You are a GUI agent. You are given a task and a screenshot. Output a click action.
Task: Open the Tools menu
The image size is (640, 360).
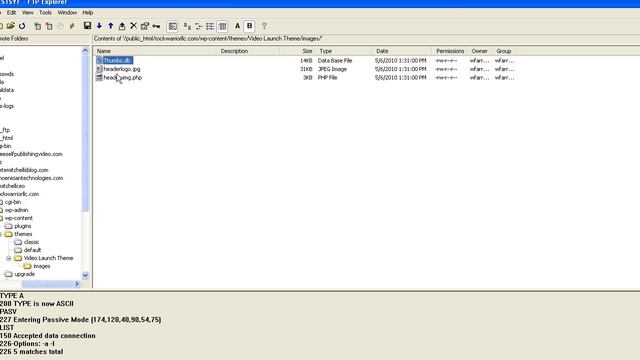pos(45,13)
